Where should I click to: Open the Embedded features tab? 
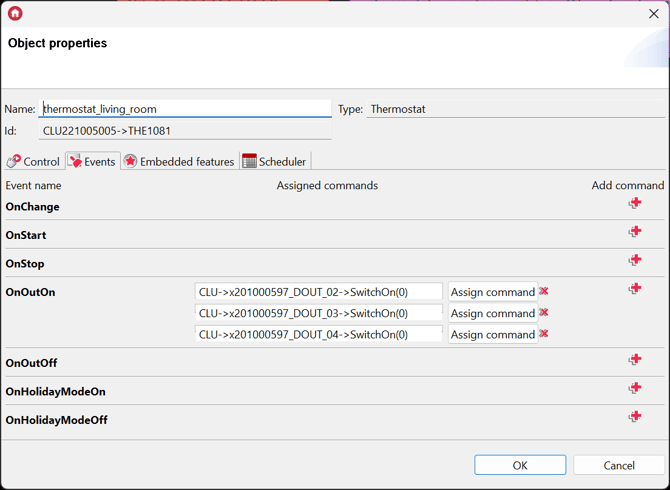click(x=179, y=161)
